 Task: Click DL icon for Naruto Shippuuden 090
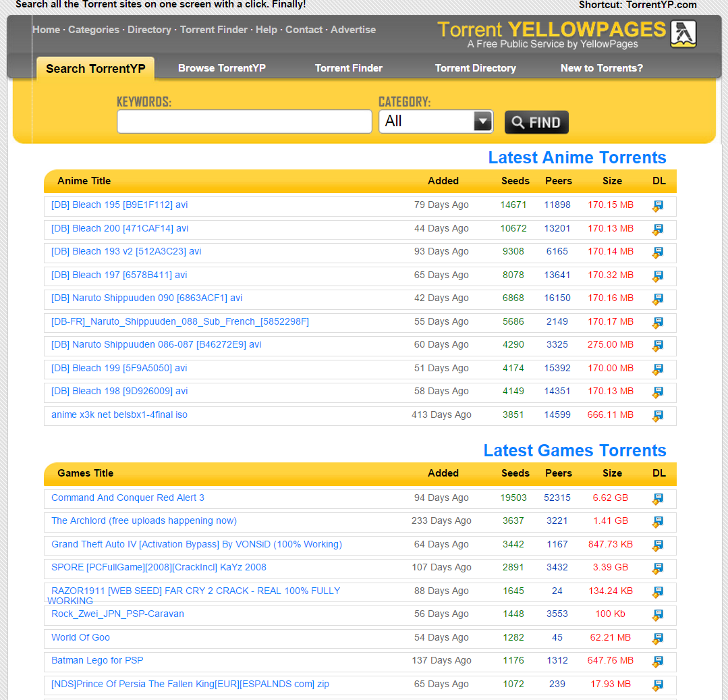(x=658, y=298)
